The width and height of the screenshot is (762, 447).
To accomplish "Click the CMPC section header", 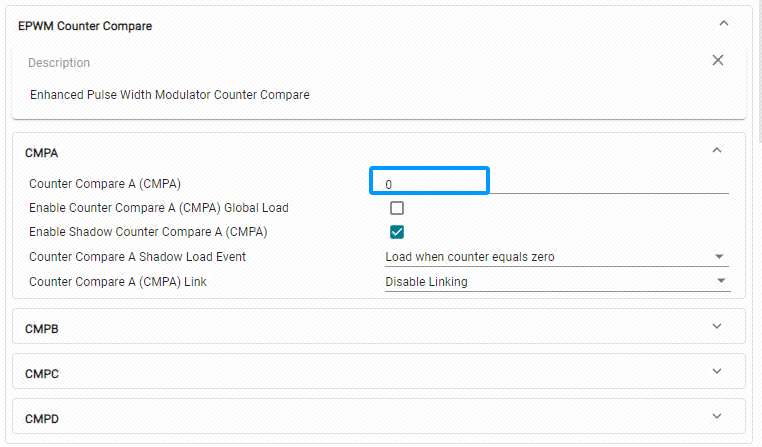I will click(379, 371).
